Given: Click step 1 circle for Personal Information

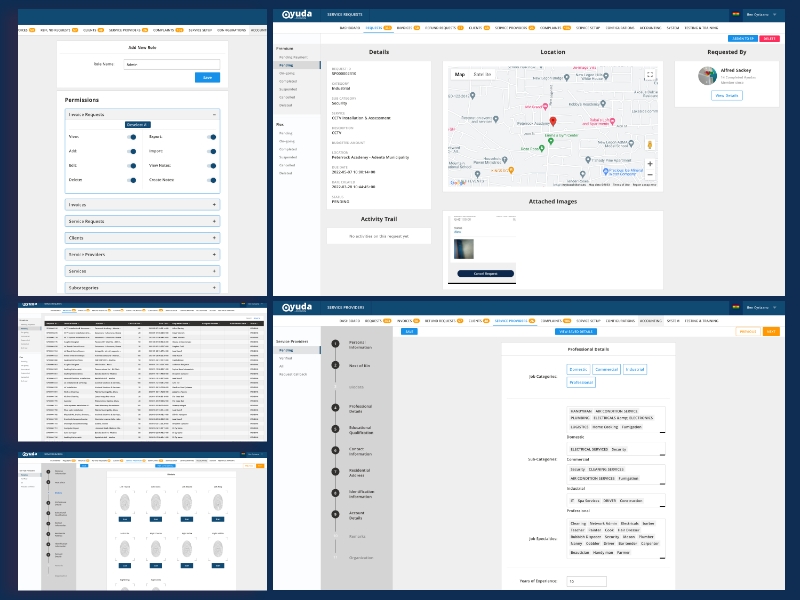Looking at the screenshot, I should [334, 343].
